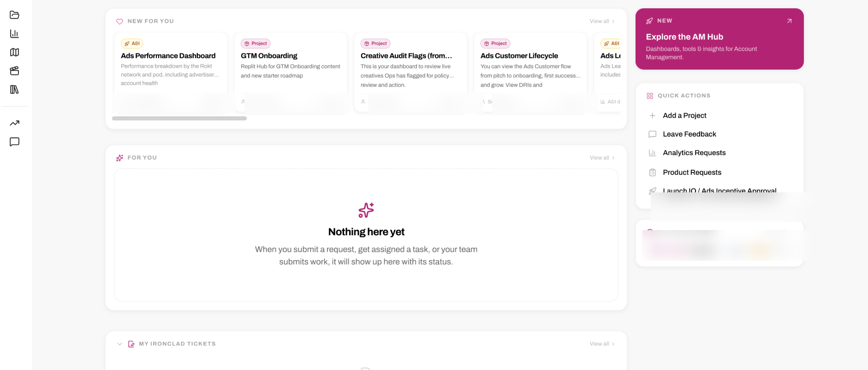Click View all in New For You

[602, 21]
